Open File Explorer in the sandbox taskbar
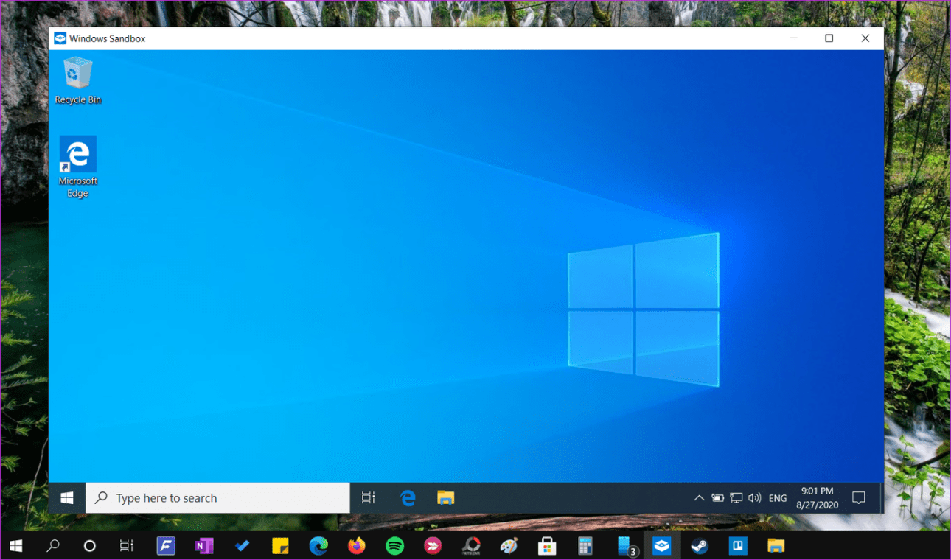Image resolution: width=951 pixels, height=560 pixels. (445, 498)
